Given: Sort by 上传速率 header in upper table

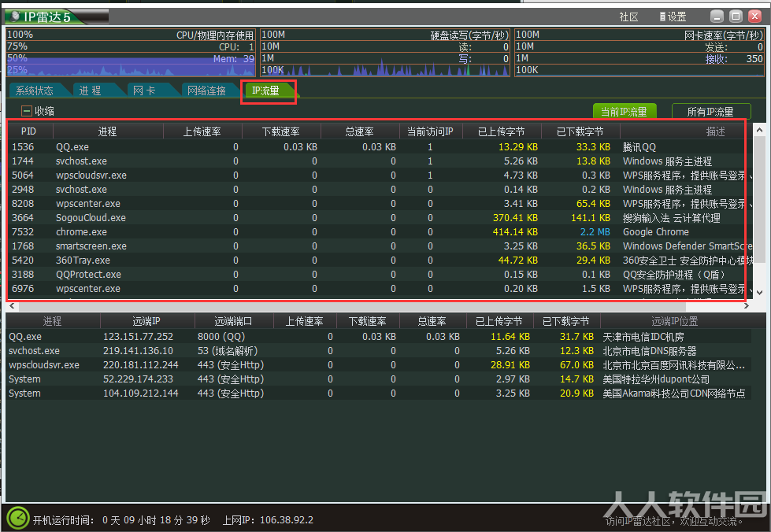Looking at the screenshot, I should click(x=202, y=131).
